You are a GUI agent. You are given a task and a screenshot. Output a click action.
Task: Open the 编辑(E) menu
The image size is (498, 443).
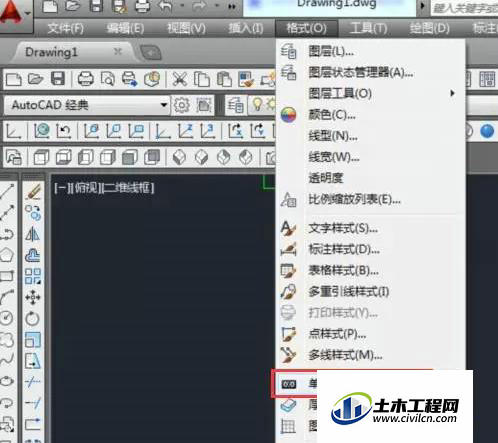(125, 28)
